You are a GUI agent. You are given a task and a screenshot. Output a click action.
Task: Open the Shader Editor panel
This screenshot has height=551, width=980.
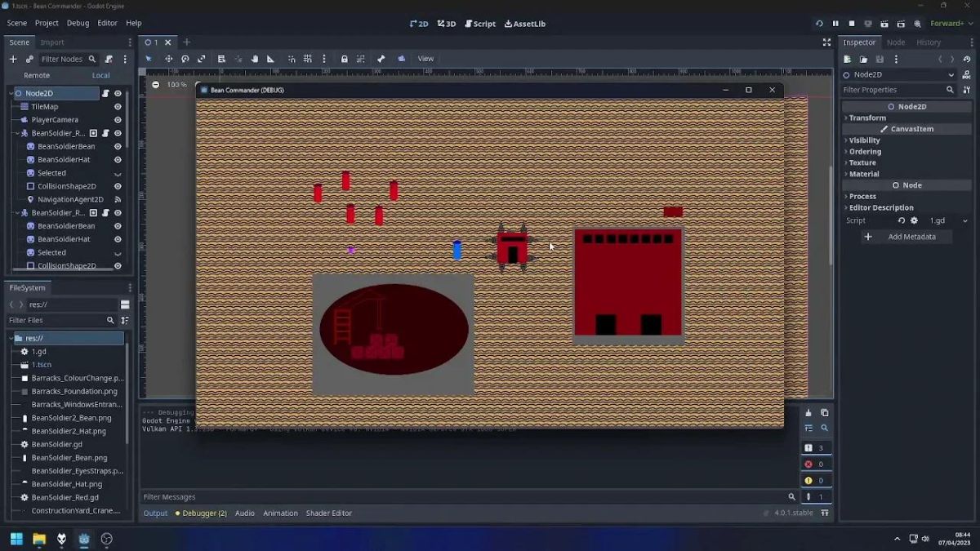pos(329,513)
